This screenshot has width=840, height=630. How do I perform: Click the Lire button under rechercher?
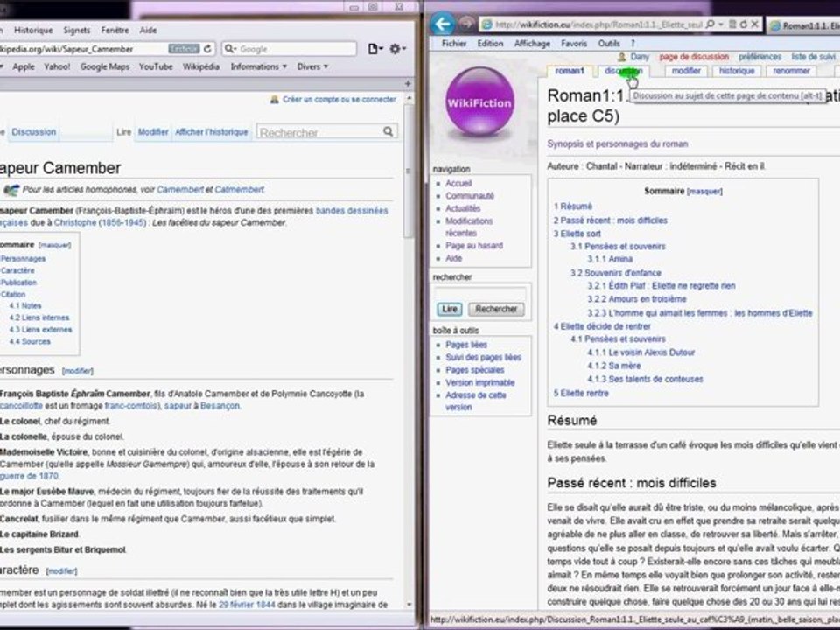pyautogui.click(x=450, y=309)
